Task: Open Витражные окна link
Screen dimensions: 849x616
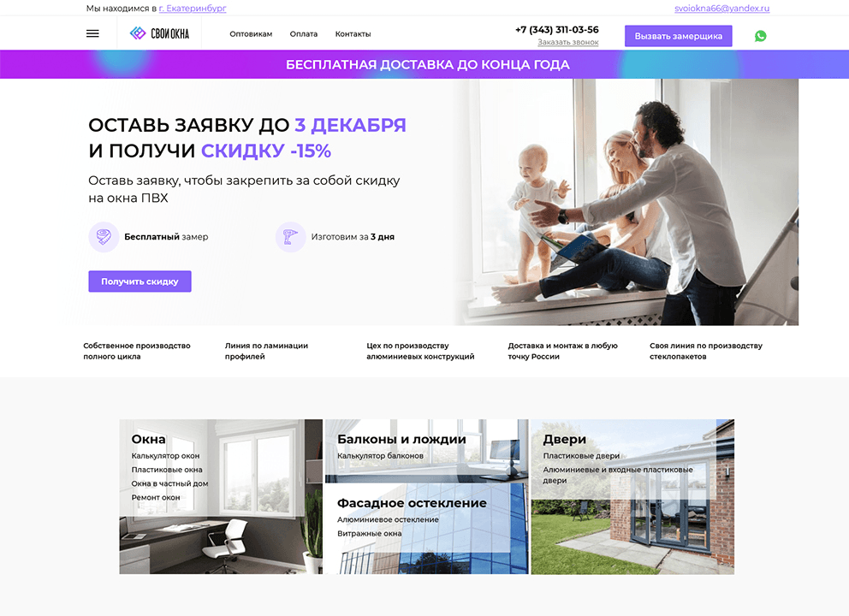Action: click(x=369, y=533)
